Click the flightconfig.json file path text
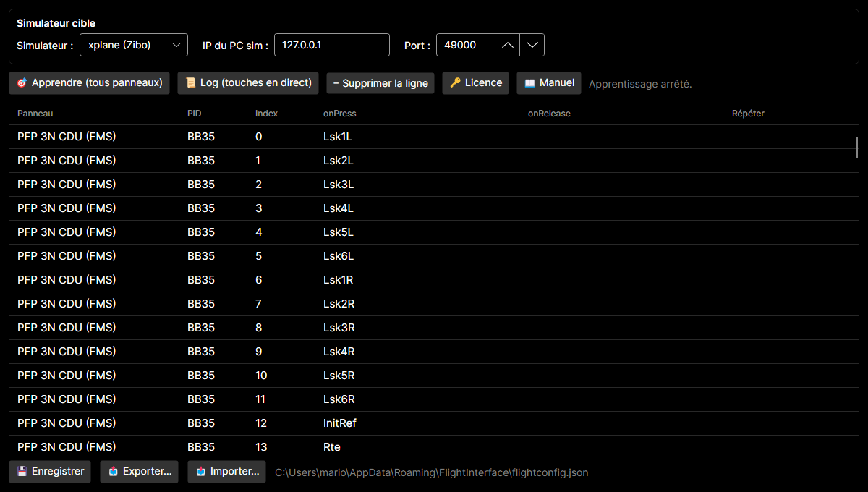 pos(432,472)
